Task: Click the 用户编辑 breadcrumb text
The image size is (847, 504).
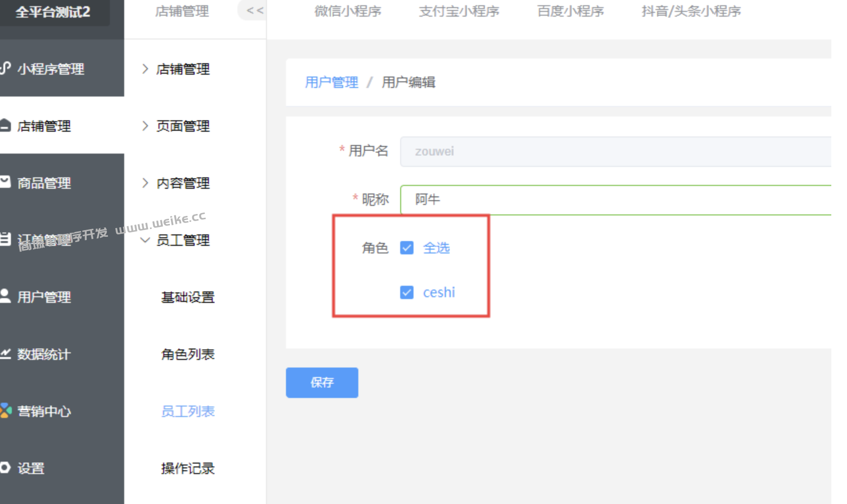Action: [408, 82]
